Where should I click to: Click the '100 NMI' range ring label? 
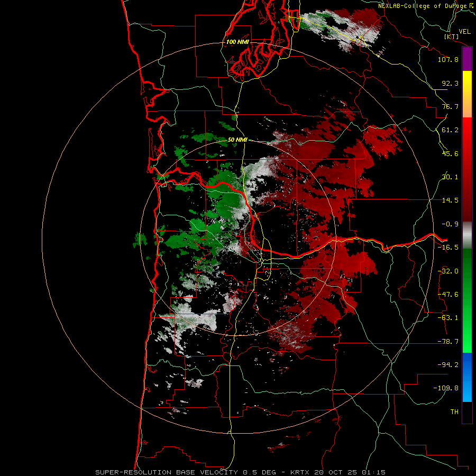pyautogui.click(x=237, y=42)
